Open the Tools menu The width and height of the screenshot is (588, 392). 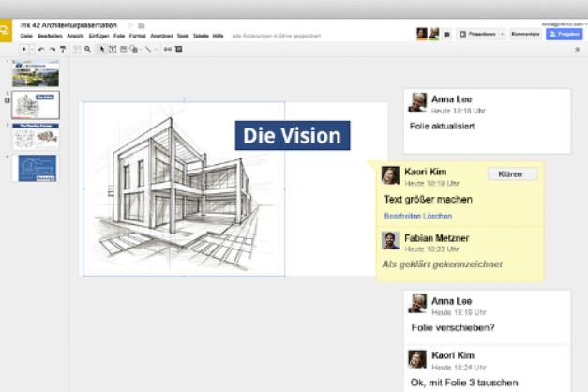183,36
